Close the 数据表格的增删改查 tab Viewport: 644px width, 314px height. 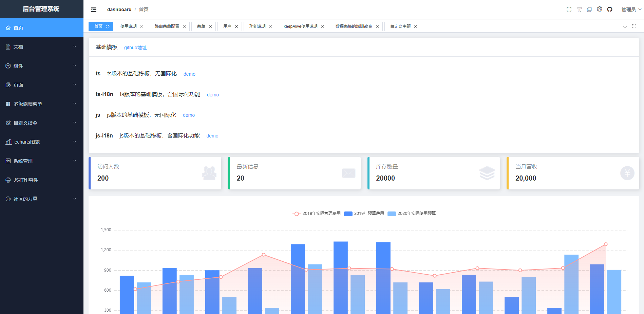coord(377,26)
